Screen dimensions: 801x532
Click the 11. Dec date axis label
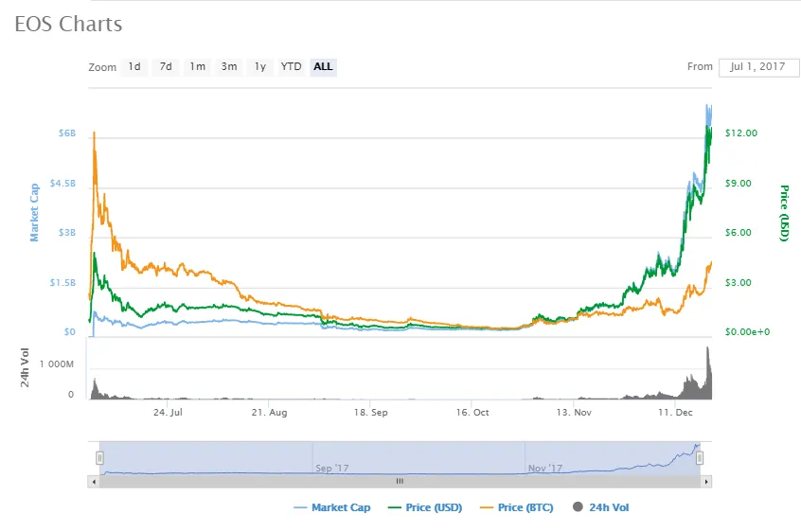[675, 413]
